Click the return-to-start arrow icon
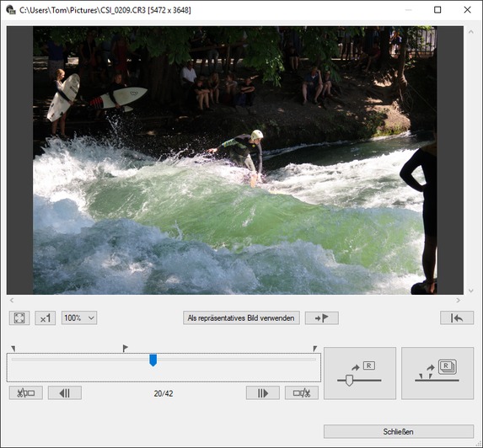 (x=457, y=317)
